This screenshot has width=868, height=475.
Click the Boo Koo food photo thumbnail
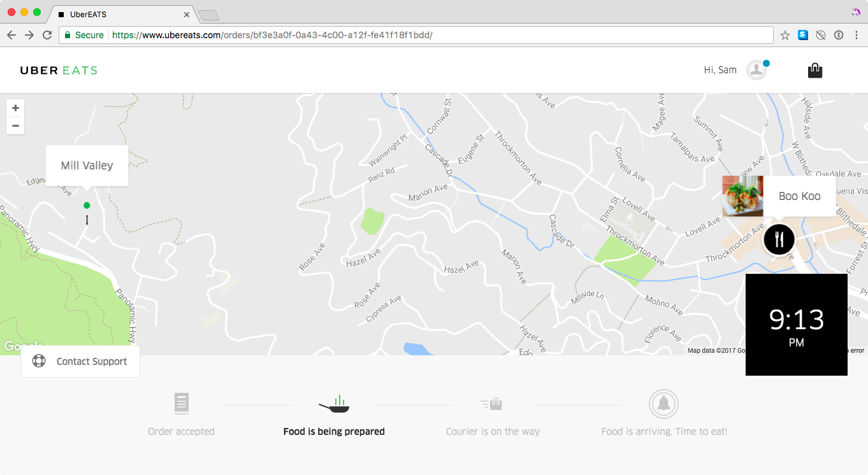[x=742, y=196]
